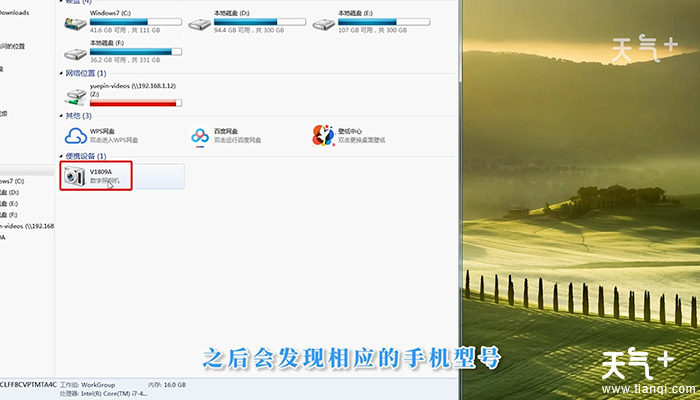Viewport: 700px width, 400px height.
Task: Click the local disk (E:) capacity bar
Action: coord(384,22)
